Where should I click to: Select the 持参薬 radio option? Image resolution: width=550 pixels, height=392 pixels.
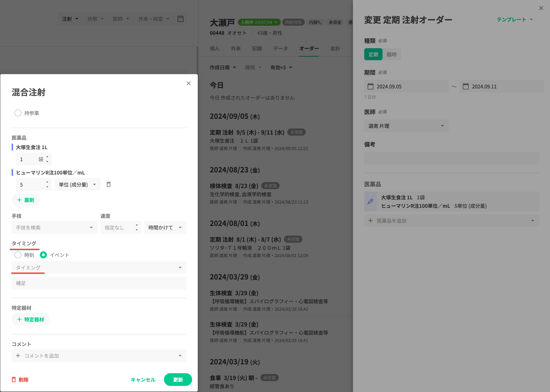click(x=18, y=113)
